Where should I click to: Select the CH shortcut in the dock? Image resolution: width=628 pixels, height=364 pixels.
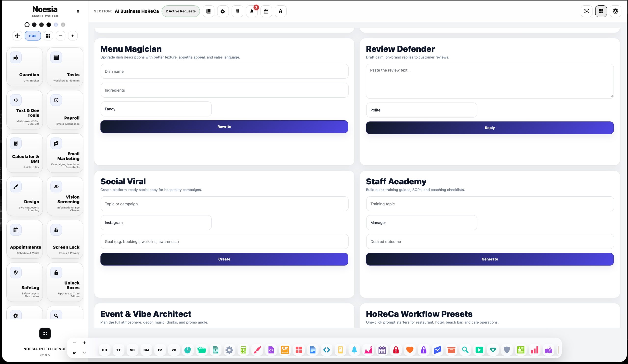[105, 350]
